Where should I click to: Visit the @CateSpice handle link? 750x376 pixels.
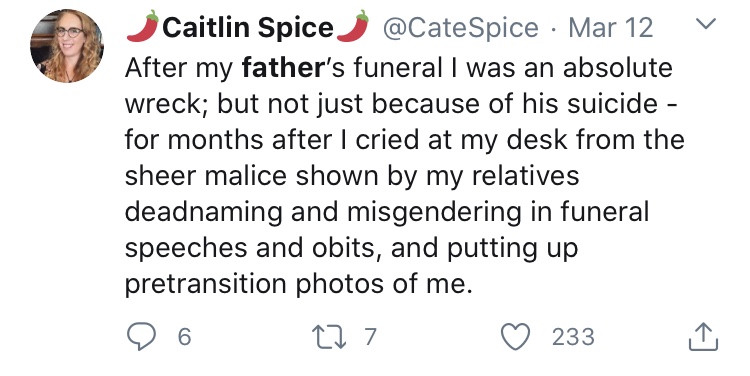click(x=460, y=28)
